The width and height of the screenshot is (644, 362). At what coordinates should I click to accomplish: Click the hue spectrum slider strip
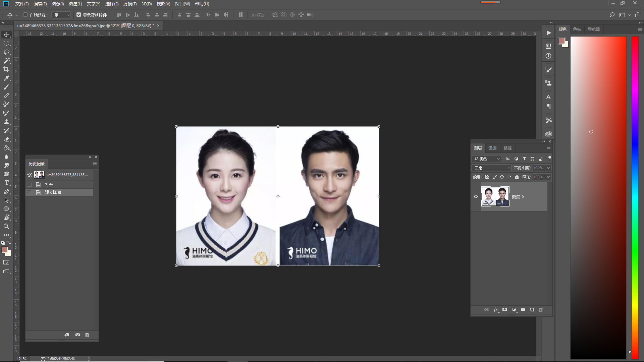click(x=635, y=198)
